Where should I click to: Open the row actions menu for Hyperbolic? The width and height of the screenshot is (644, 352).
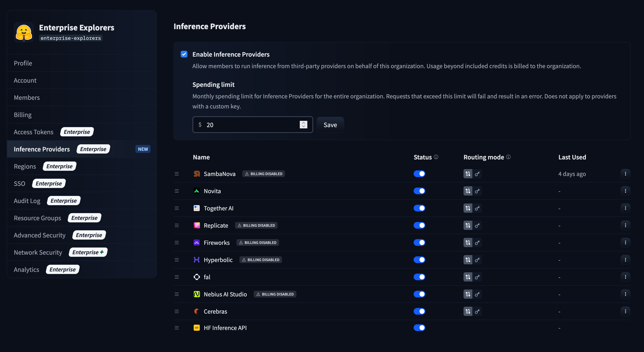[x=626, y=260]
